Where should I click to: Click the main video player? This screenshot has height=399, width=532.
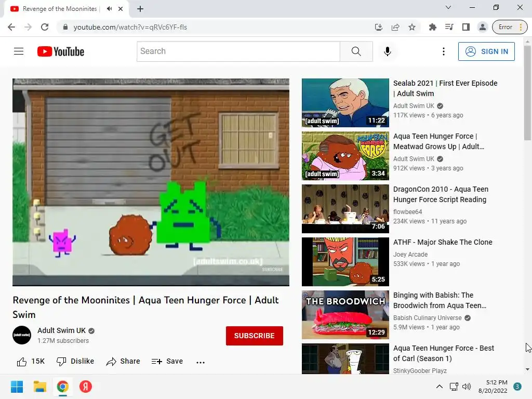pos(151,182)
